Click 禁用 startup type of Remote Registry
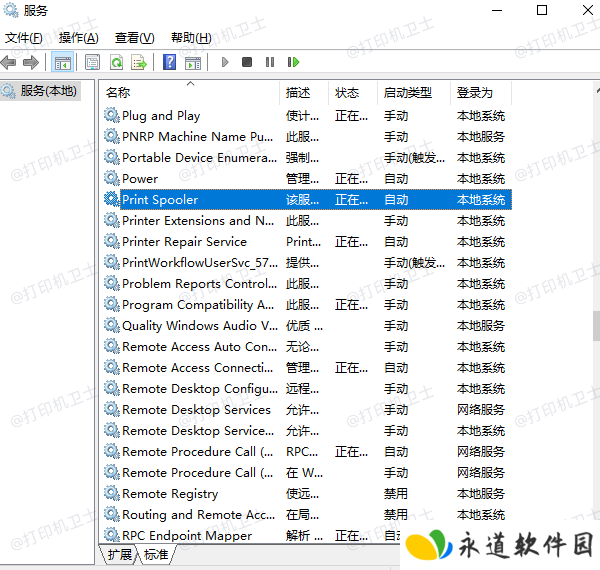This screenshot has width=600, height=570. coord(396,493)
